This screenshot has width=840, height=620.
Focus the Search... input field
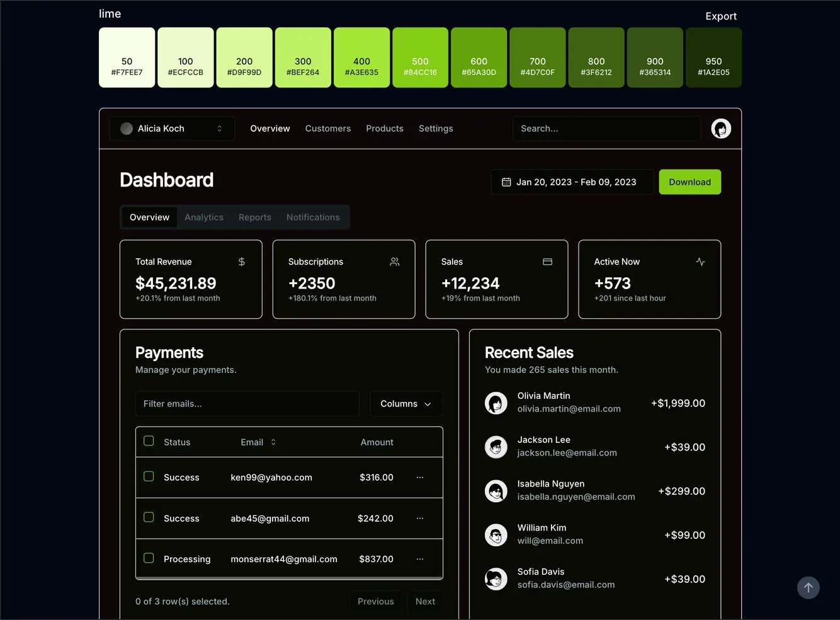pyautogui.click(x=607, y=129)
